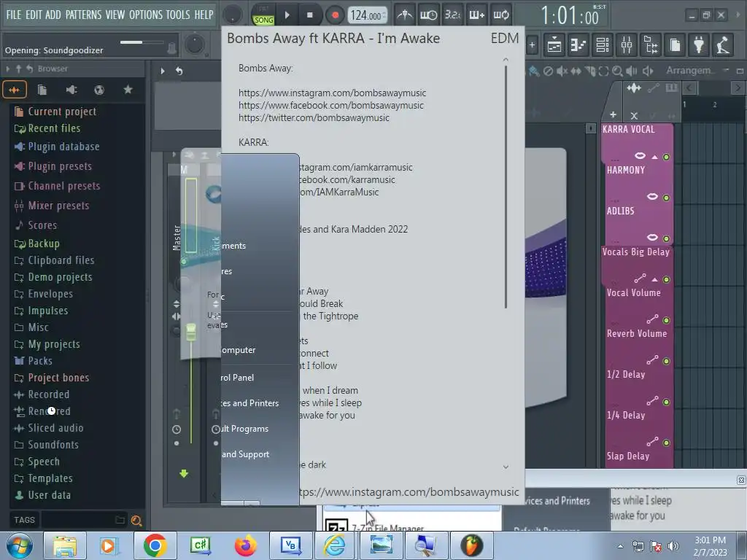Open the Piano roll view icon
This screenshot has width=747, height=560.
click(578, 45)
